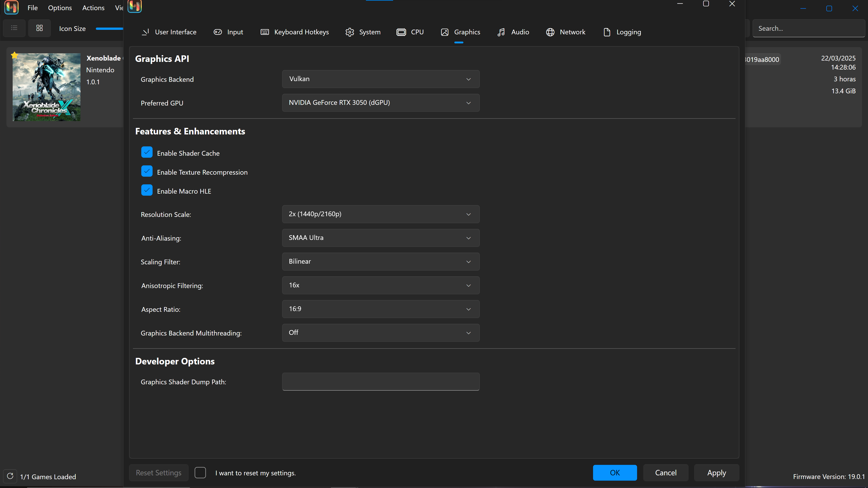Close the settings window
Screen dimensions: 868x488
tap(732, 4)
